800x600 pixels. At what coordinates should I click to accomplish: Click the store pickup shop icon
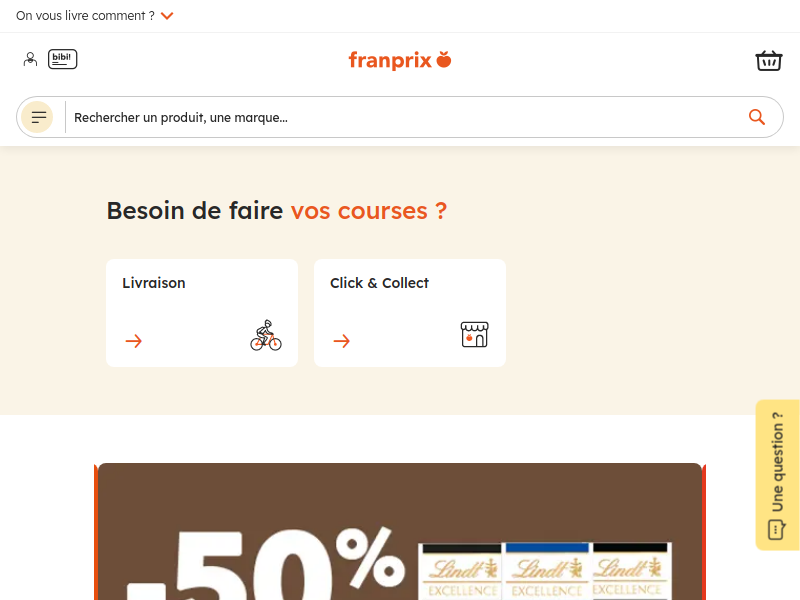(474, 335)
